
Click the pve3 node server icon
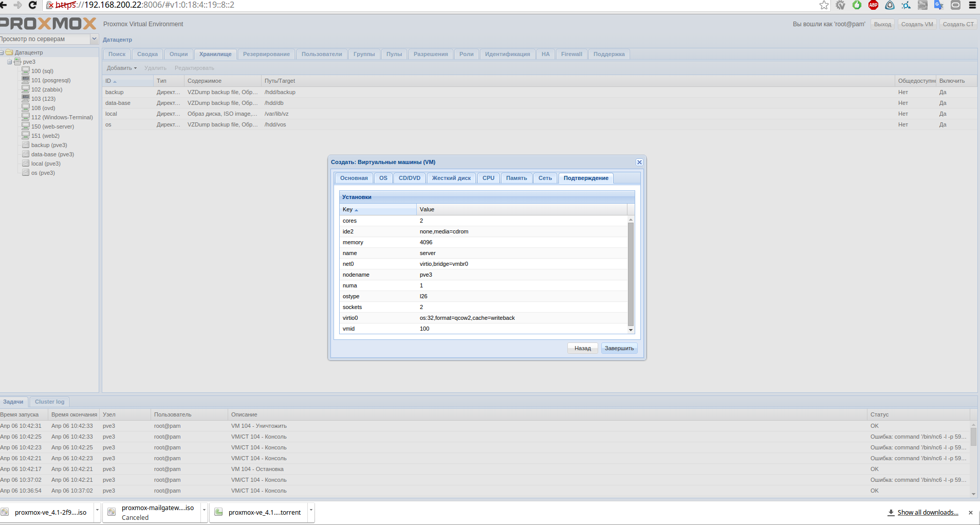pos(17,62)
